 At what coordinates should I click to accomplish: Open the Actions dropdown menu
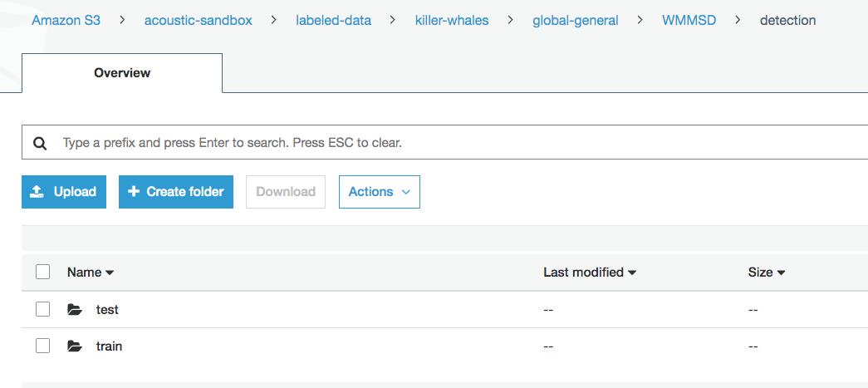coord(380,192)
